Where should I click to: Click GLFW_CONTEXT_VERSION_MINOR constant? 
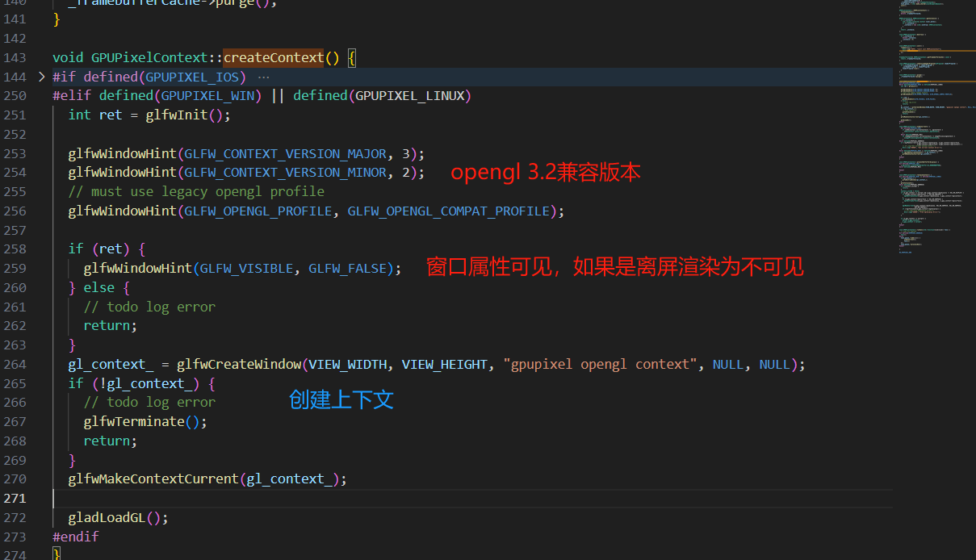pyautogui.click(x=286, y=172)
